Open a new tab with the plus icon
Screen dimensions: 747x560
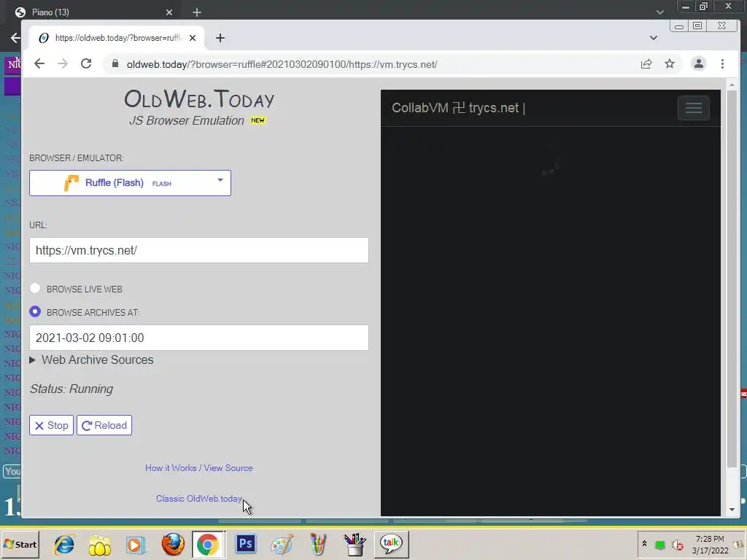[x=220, y=38]
